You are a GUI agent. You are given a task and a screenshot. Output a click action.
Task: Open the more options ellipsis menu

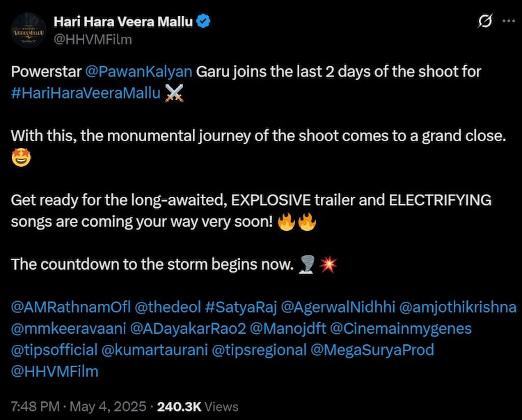coord(509,23)
